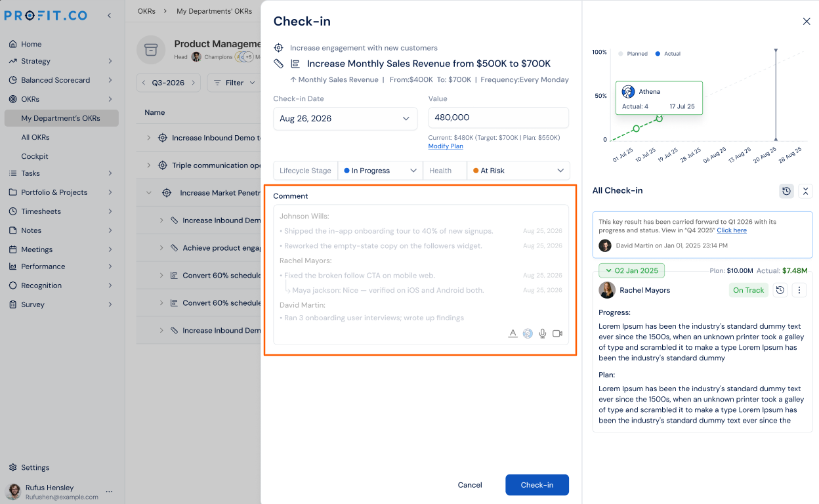Click the Modify Plan link
The image size is (819, 504).
coord(446,146)
